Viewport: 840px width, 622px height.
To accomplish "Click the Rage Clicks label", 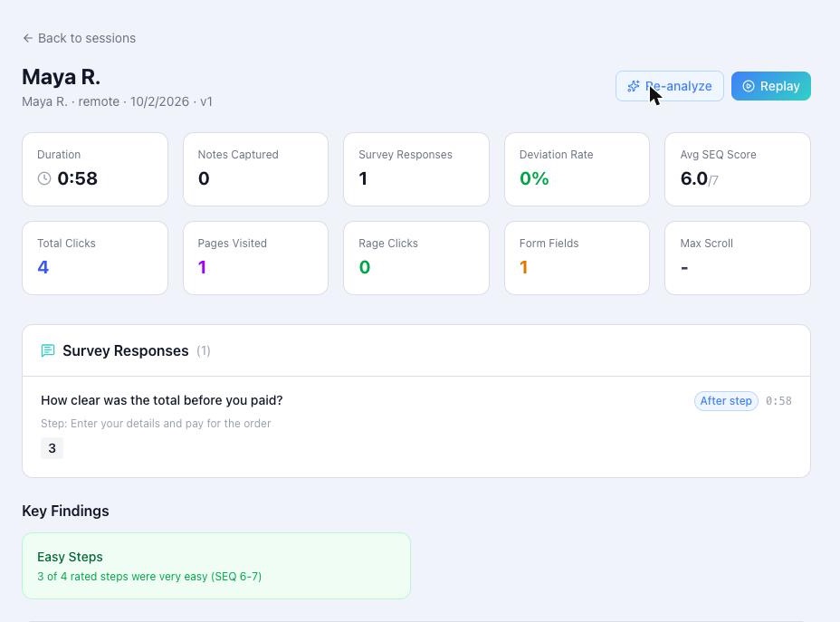I will 388,244.
